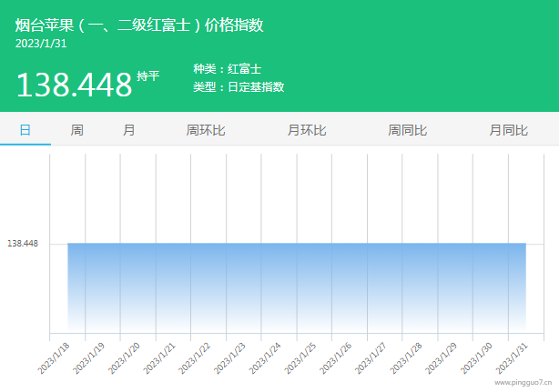Click x-axis label 2023/1/29

point(442,358)
